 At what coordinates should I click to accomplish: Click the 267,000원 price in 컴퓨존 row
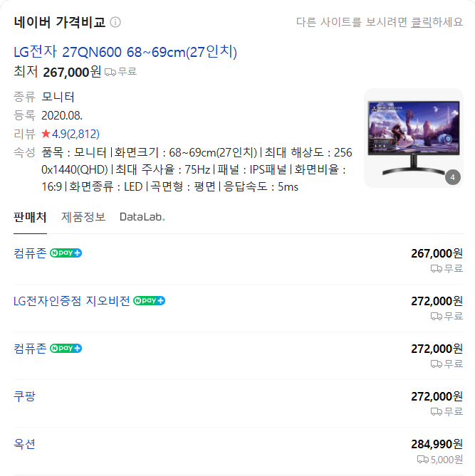click(437, 253)
